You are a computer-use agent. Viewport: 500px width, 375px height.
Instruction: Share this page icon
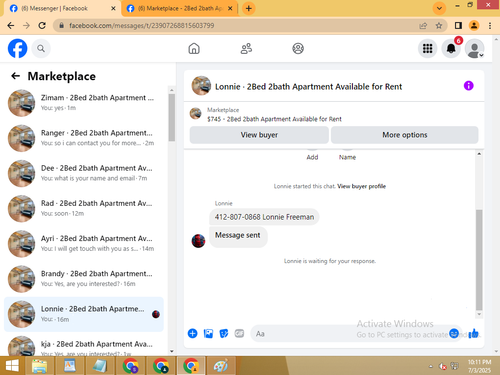[423, 26]
